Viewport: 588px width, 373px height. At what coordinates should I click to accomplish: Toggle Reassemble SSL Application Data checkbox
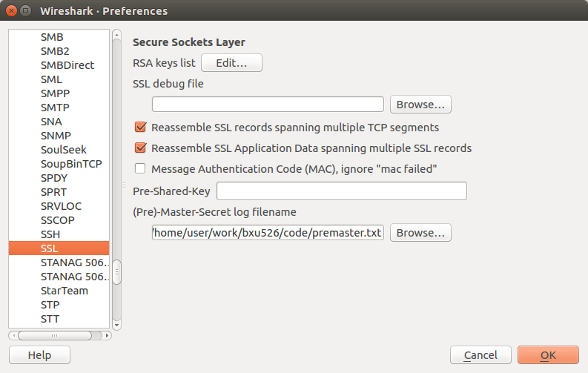pos(140,148)
